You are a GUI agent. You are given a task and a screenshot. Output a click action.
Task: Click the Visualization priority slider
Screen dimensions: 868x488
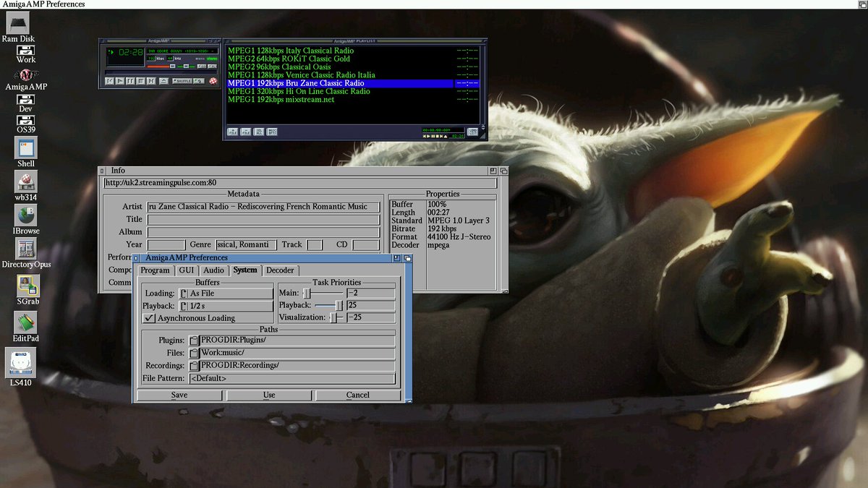338,317
